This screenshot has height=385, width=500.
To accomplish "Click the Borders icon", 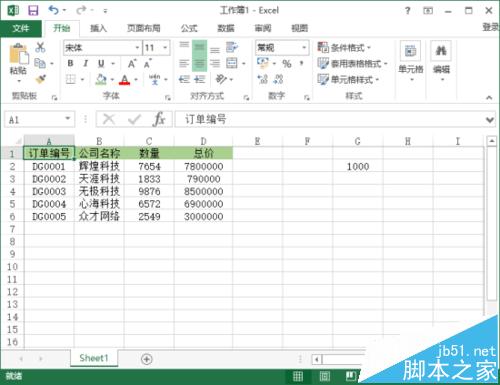I will point(71,79).
